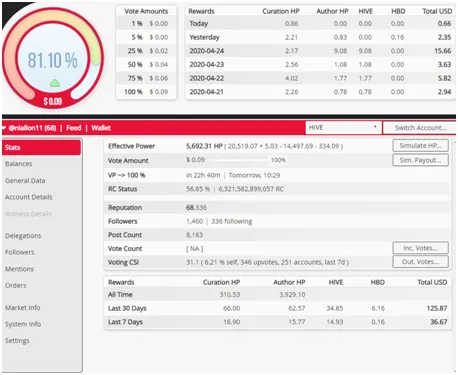This screenshot has height=375, width=458.
Task: Open Market Info in sidebar
Action: click(22, 308)
